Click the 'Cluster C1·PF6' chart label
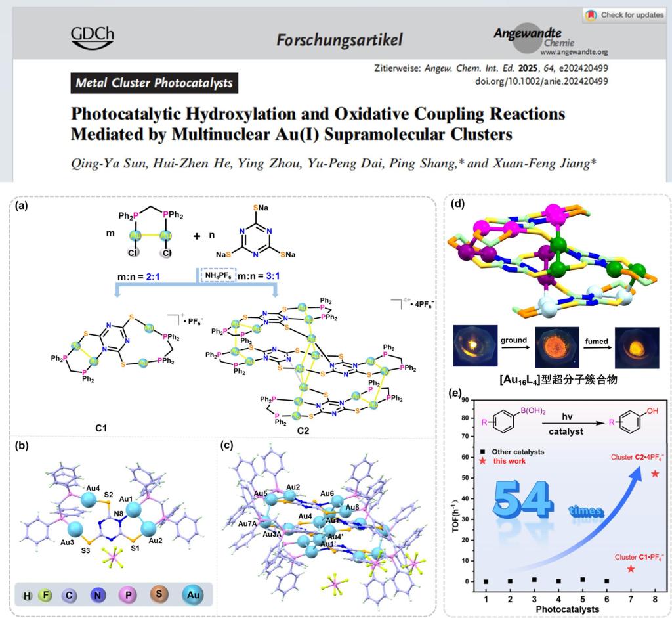 pos(639,557)
